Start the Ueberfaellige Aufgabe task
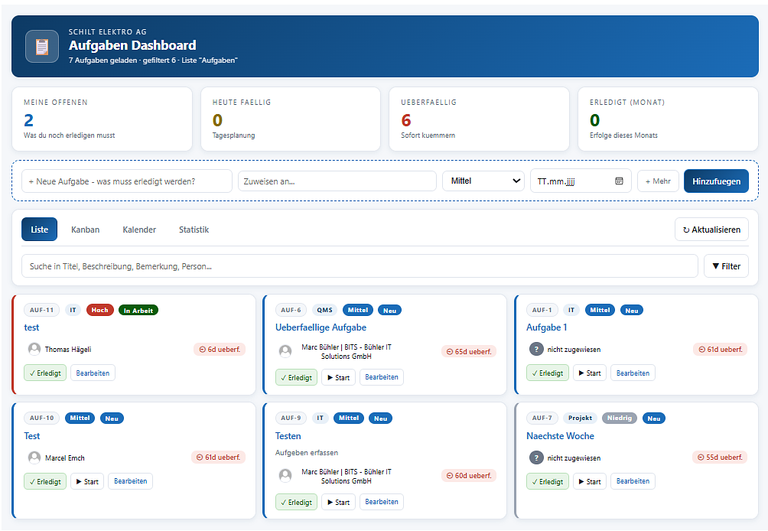 pos(338,377)
